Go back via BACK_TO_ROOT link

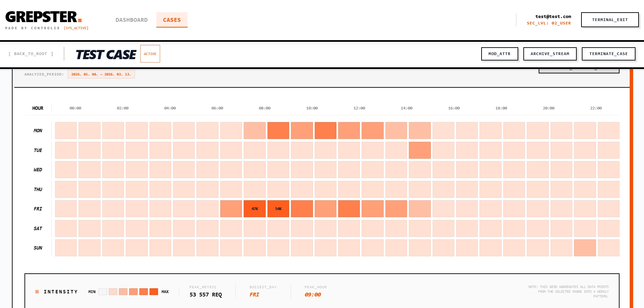[31, 54]
